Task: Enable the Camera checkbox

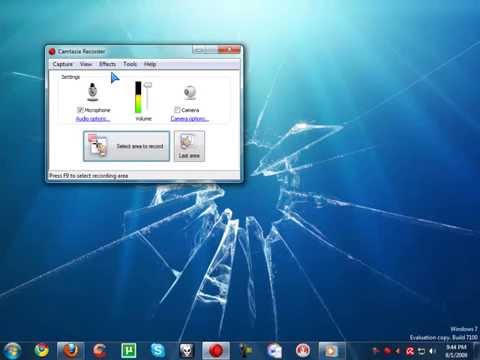Action: click(x=177, y=110)
